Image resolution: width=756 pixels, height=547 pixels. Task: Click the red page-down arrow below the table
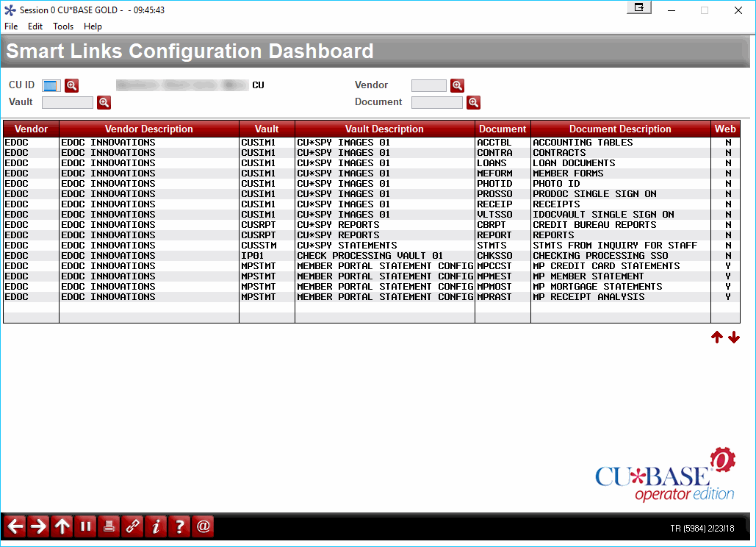[734, 337]
